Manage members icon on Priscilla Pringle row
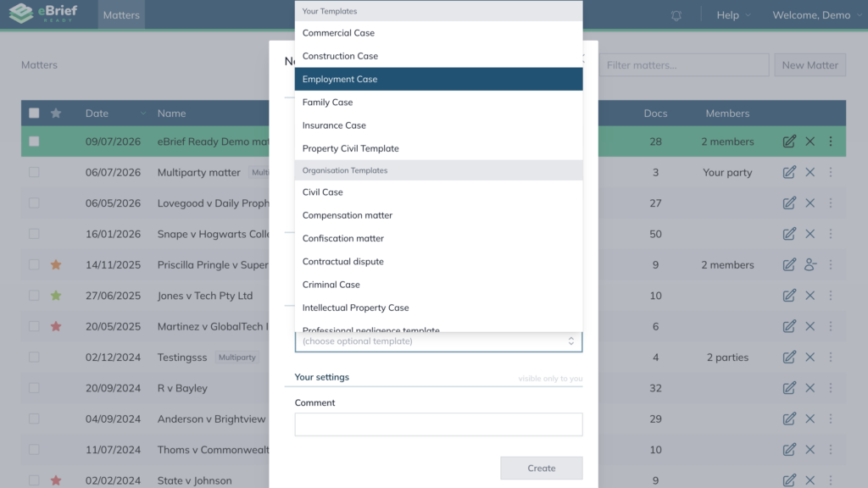This screenshot has width=868, height=488. point(810,264)
